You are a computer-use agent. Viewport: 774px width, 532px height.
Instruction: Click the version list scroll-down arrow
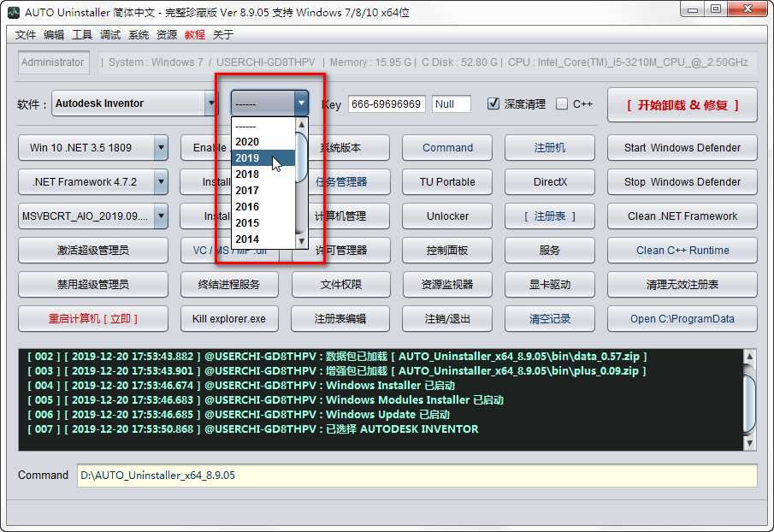301,241
